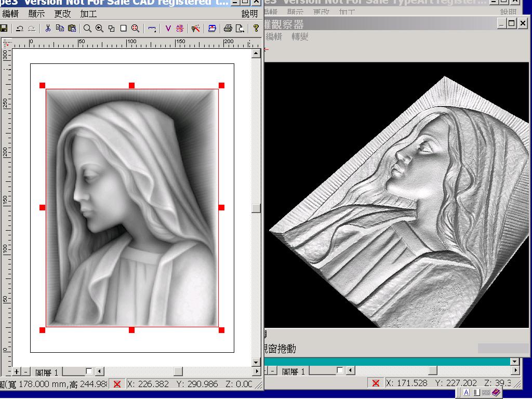This screenshot has width=532, height=399.
Task: Click the Zoom Previous magnifier with arrow
Action: coord(99,28)
